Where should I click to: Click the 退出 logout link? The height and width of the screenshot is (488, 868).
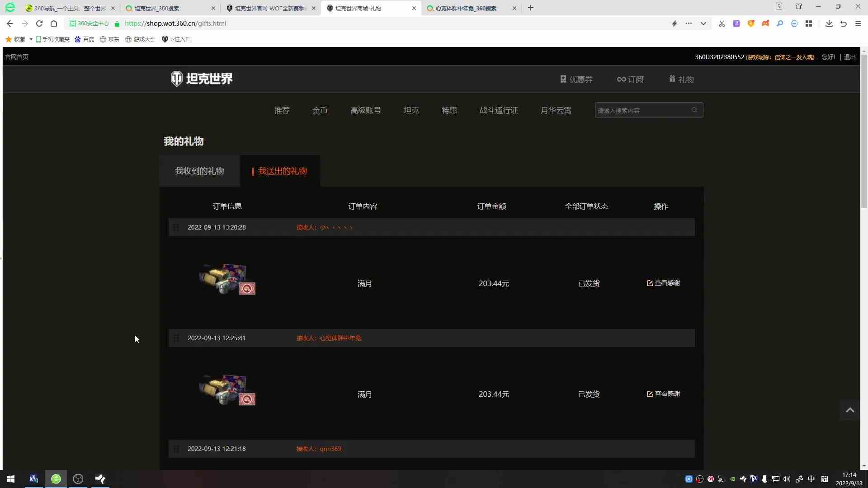[x=849, y=57]
